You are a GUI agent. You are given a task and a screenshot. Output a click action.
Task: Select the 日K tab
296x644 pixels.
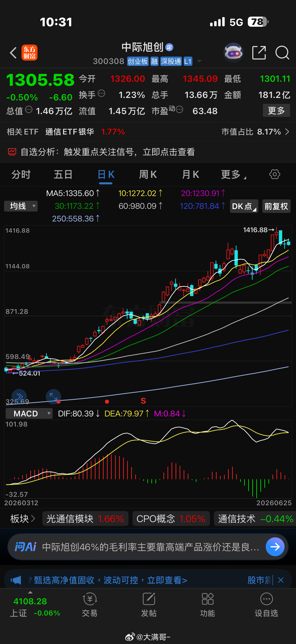point(106,174)
